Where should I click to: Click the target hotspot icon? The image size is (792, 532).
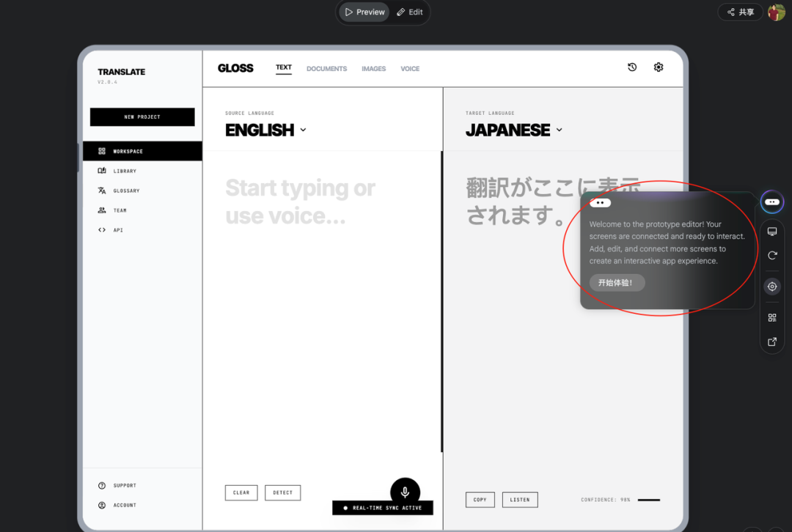[x=772, y=287]
